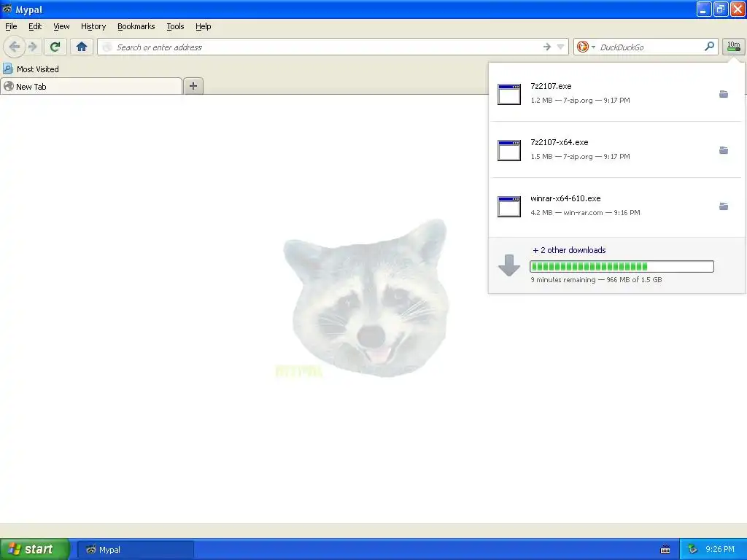Viewport: 747px width, 560px height.
Task: Toggle the Downloads button showing 10m
Action: [734, 47]
